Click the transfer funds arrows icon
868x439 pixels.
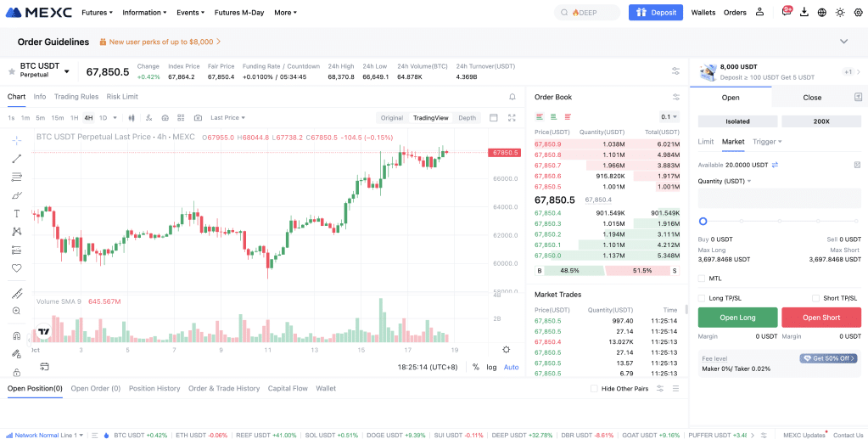(x=775, y=165)
